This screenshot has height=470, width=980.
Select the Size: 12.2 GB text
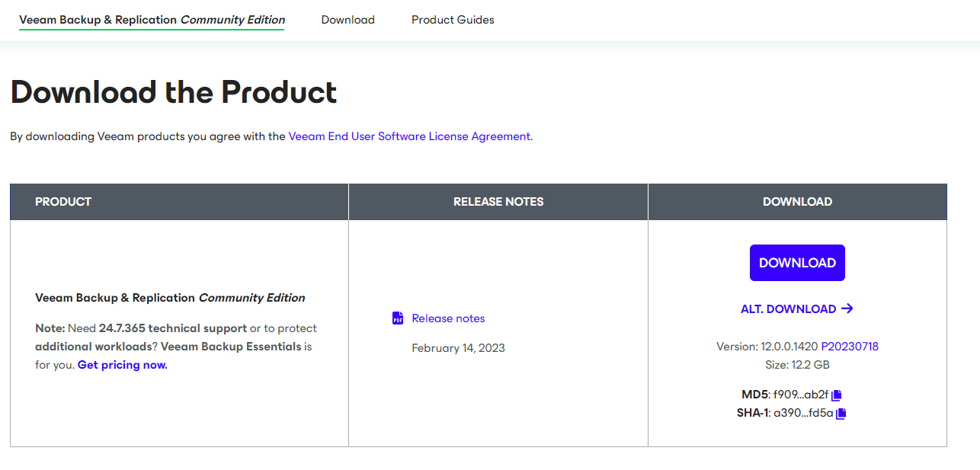pos(797,365)
